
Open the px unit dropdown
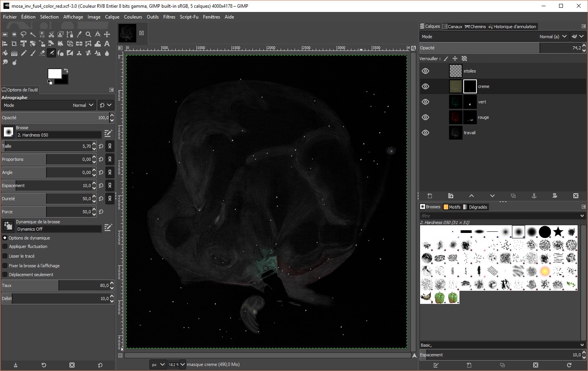[x=158, y=364]
